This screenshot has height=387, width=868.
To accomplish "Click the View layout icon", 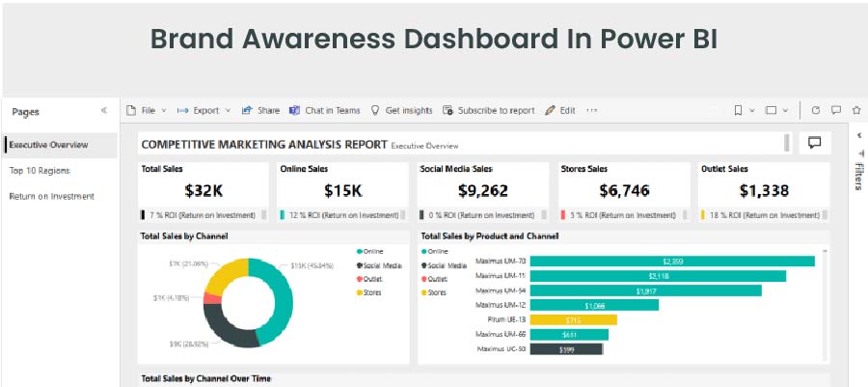I will coord(771,110).
